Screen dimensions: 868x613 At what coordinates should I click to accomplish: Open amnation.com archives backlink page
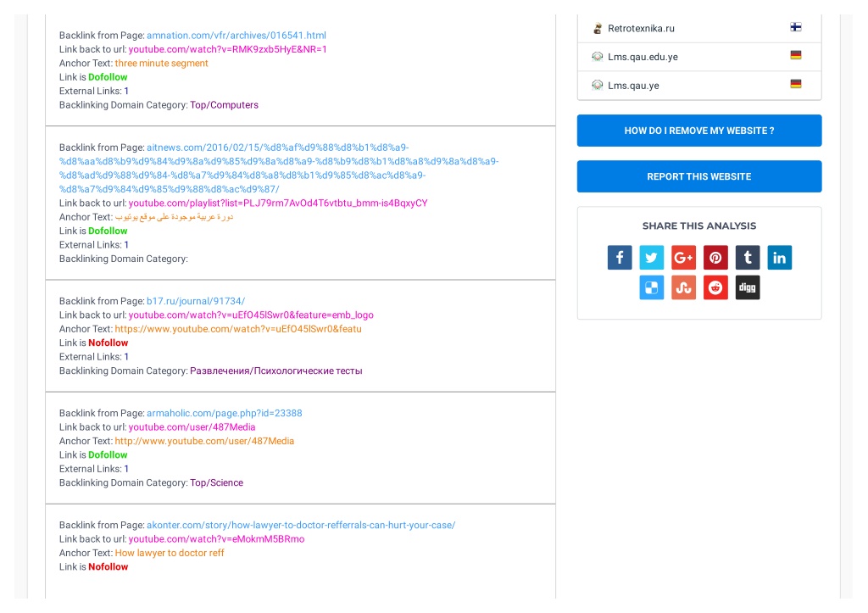(236, 36)
